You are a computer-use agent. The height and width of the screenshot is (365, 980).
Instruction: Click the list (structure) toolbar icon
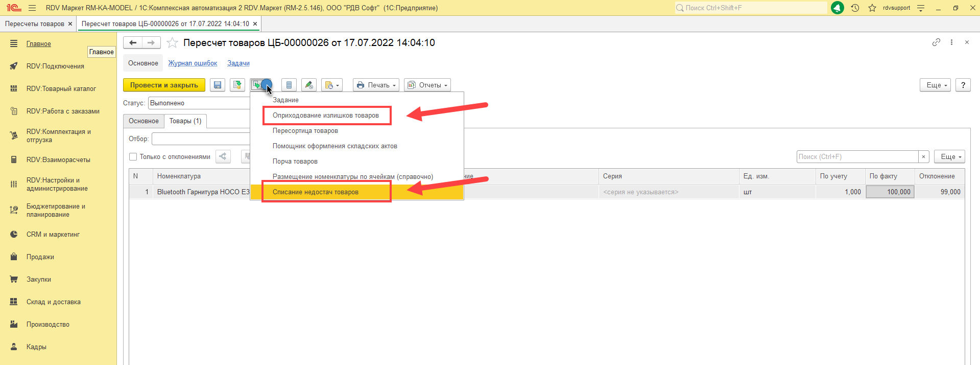tap(289, 85)
